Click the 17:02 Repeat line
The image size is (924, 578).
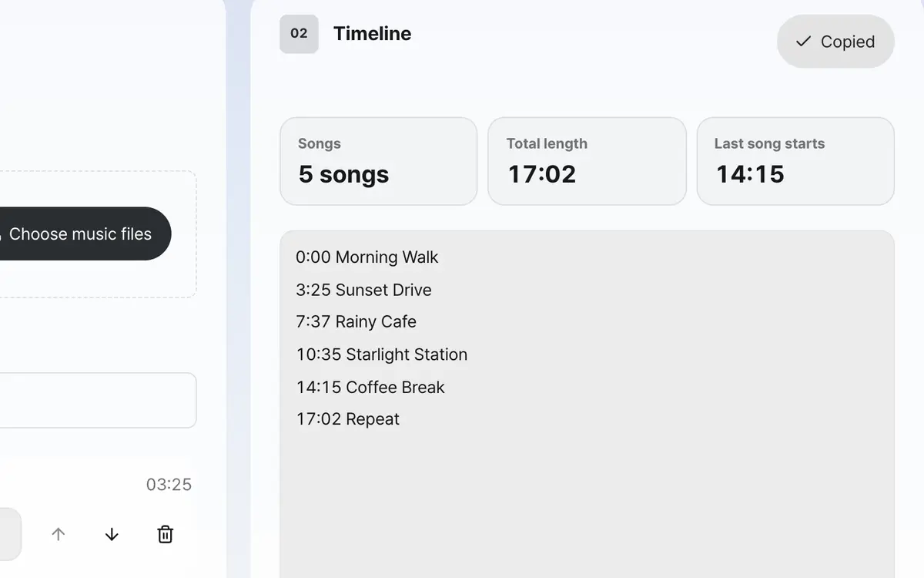tap(348, 419)
